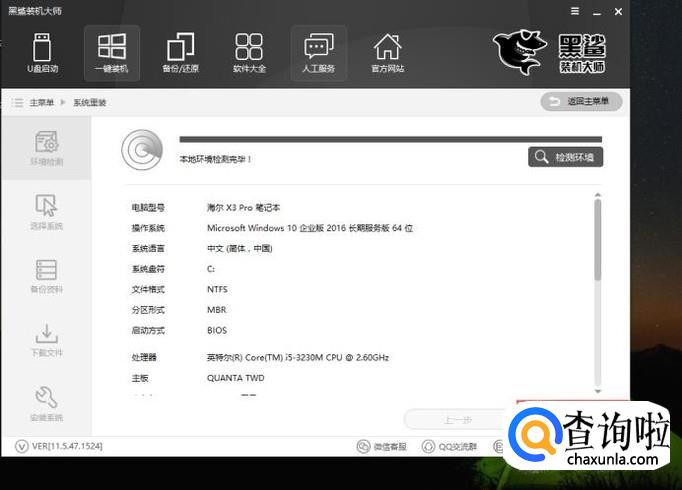Click the BIOS boot mode value
This screenshot has width=682, height=490.
217,330
